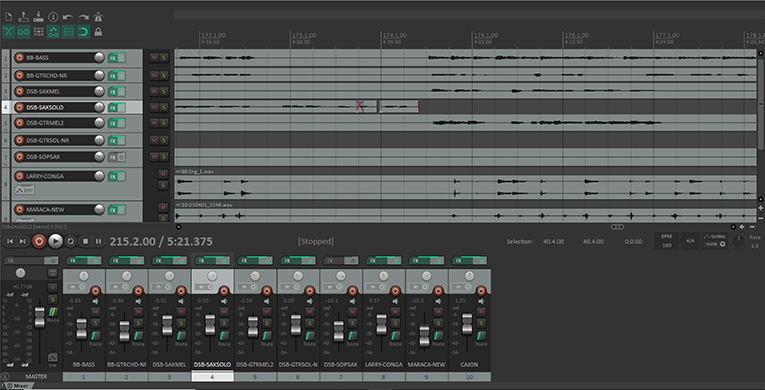This screenshot has height=390, width=765.
Task: Toggle item grouping with the chain-link icon
Action: [23, 32]
